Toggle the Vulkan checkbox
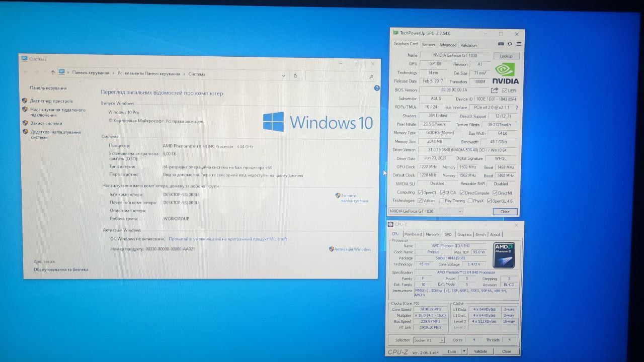The image size is (644, 362). click(x=420, y=201)
